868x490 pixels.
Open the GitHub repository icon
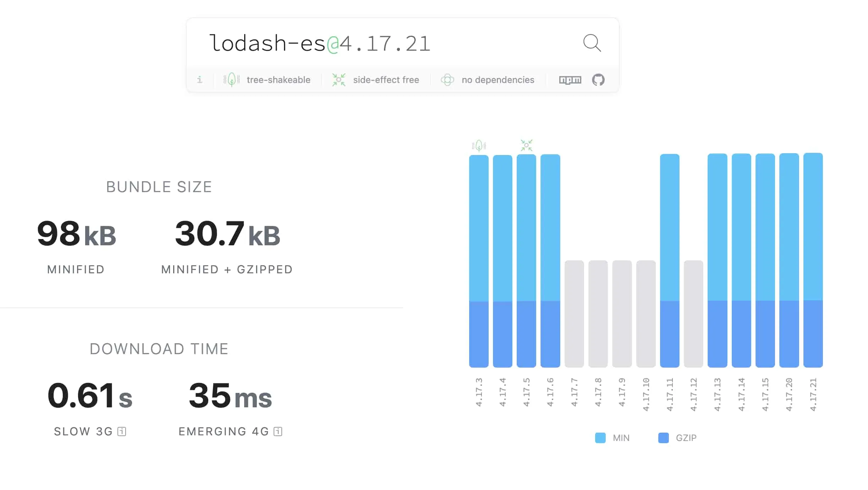click(598, 80)
